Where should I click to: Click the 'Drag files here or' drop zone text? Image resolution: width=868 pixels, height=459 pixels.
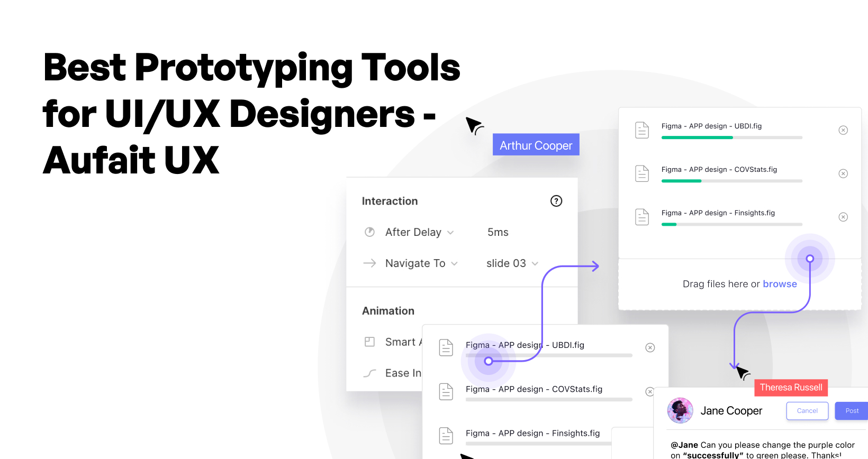click(721, 284)
